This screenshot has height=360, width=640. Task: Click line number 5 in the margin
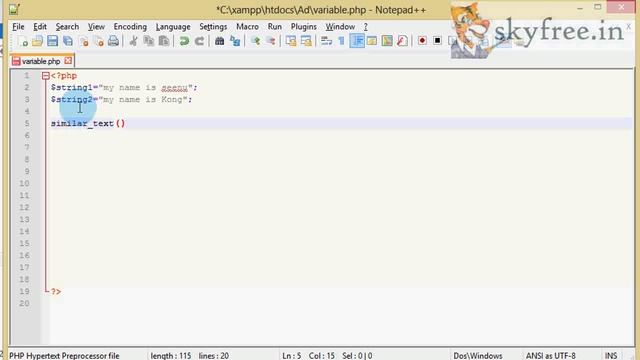(x=27, y=123)
